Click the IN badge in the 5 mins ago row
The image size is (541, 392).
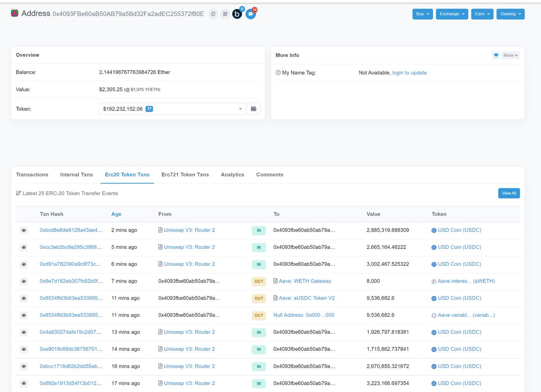point(259,247)
